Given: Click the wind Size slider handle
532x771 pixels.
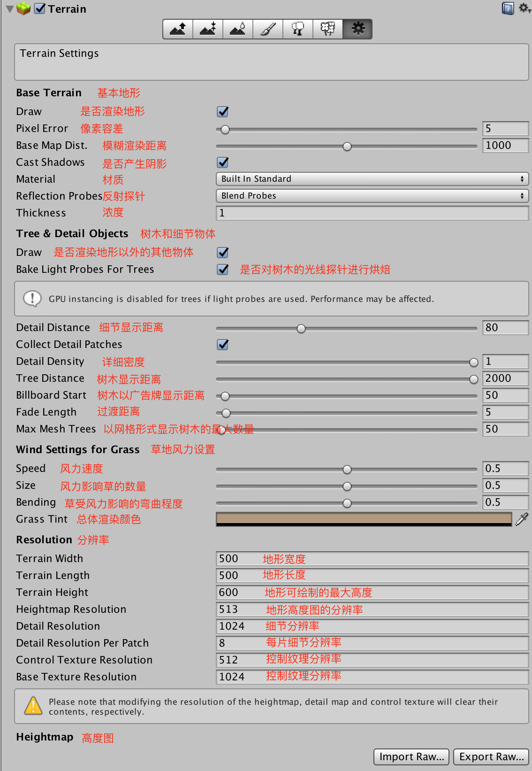Looking at the screenshot, I should pos(347,486).
